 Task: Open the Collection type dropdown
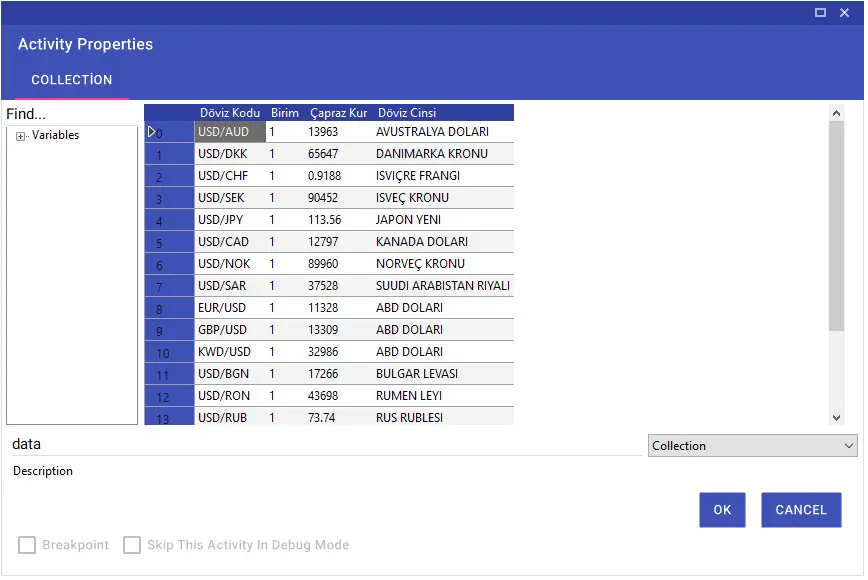(754, 447)
